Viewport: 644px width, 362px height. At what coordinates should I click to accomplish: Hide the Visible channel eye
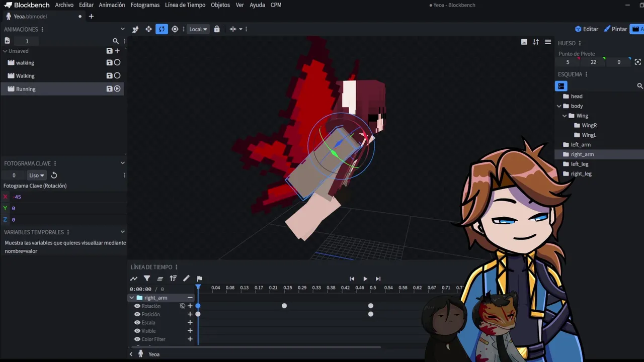(x=137, y=331)
